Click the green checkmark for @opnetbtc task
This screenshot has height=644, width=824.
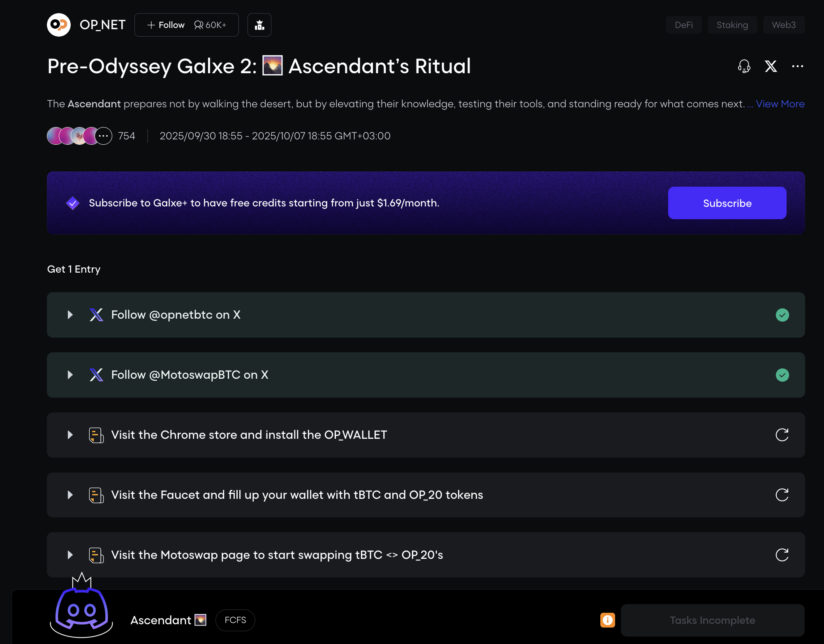(x=782, y=315)
